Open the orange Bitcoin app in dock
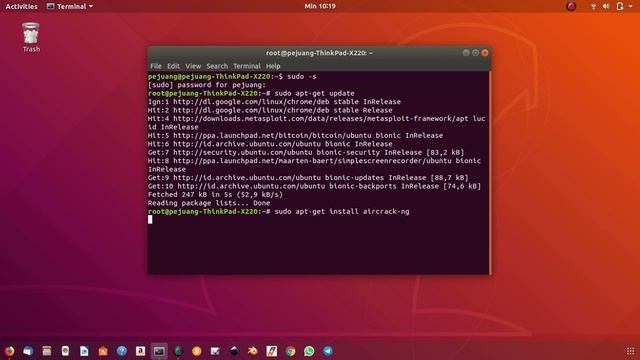This screenshot has height=360, width=640. pyautogui.click(x=197, y=351)
